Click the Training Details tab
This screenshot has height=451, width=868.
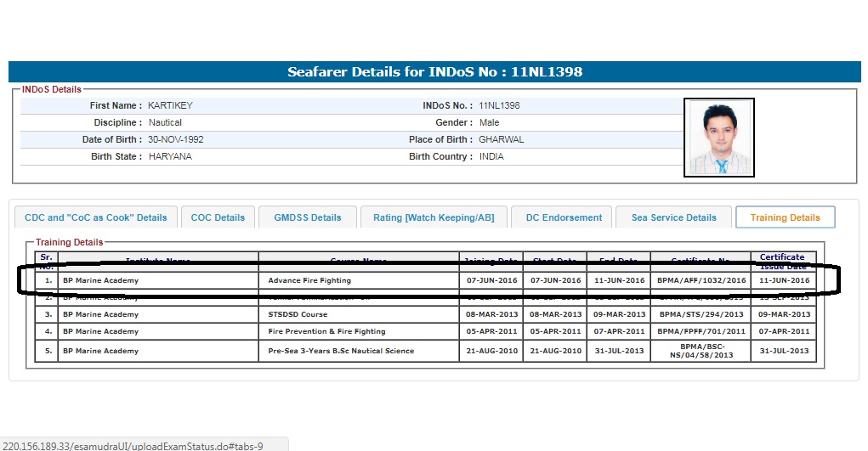(785, 217)
